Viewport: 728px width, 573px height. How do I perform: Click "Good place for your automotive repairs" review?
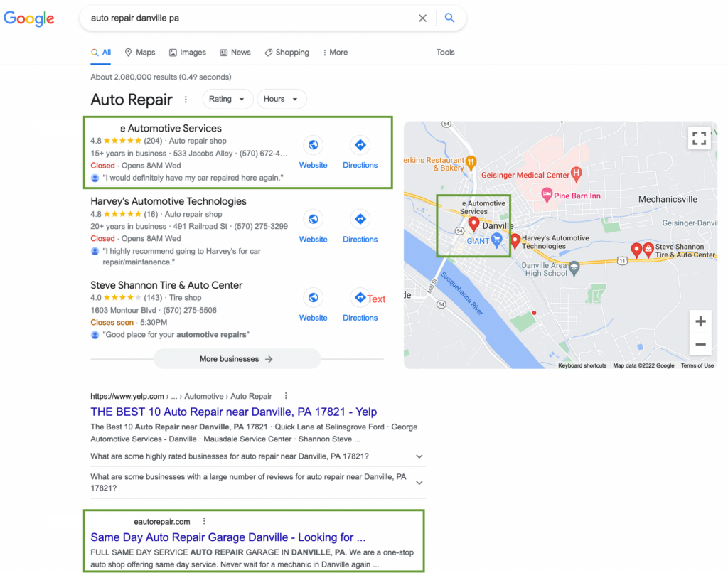pos(176,335)
